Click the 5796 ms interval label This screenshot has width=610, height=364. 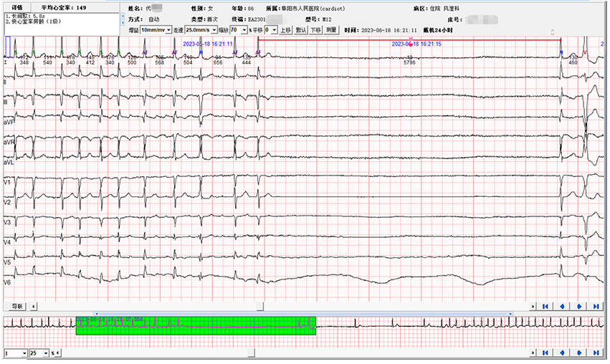tap(409, 62)
